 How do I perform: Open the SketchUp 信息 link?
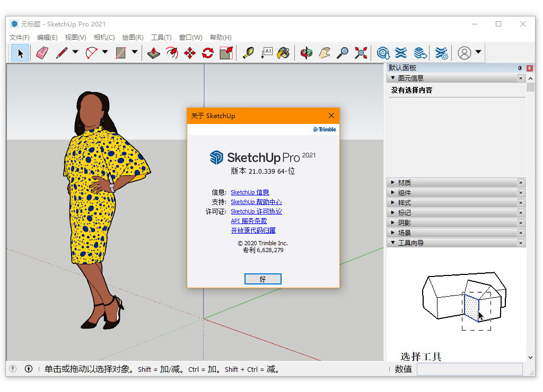point(250,192)
